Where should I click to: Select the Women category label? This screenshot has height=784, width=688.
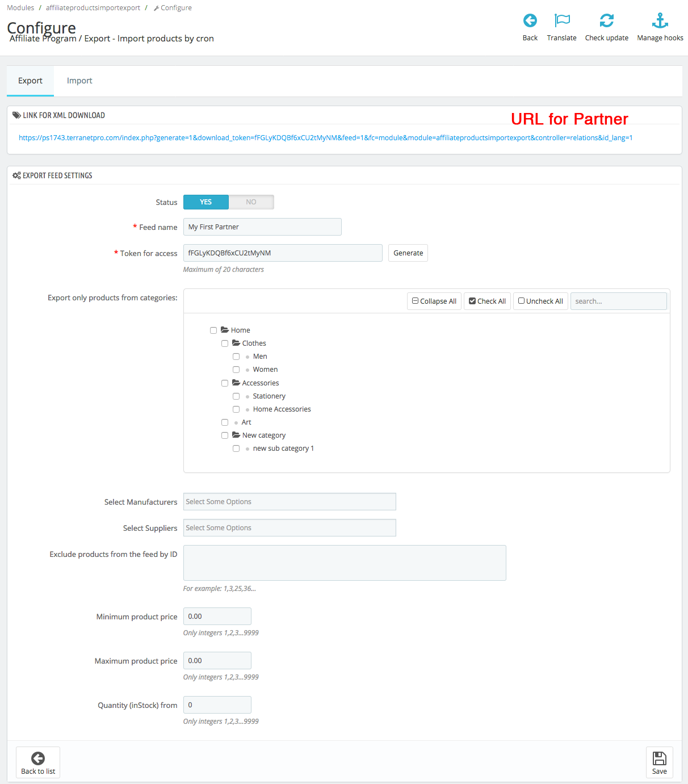pyautogui.click(x=265, y=370)
